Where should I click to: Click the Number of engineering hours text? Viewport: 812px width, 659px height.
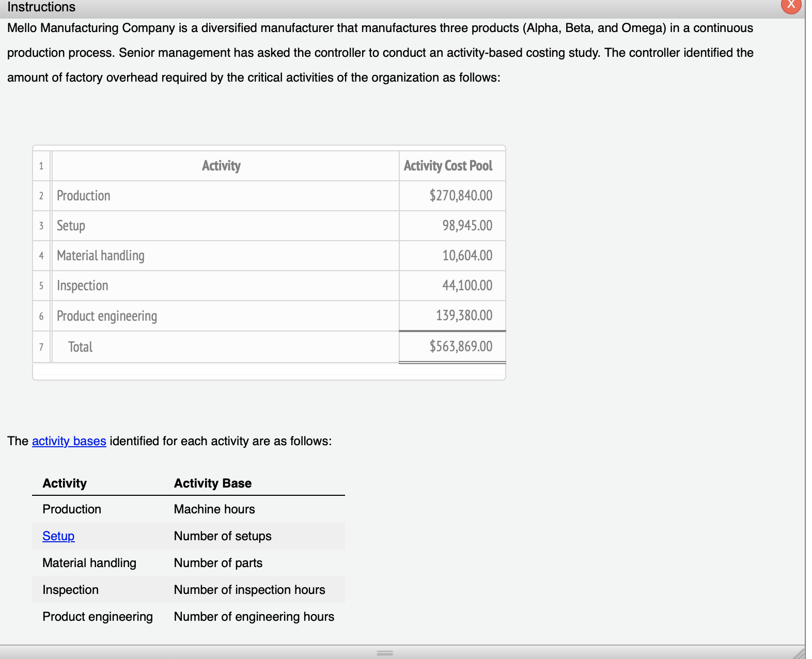pos(254,617)
